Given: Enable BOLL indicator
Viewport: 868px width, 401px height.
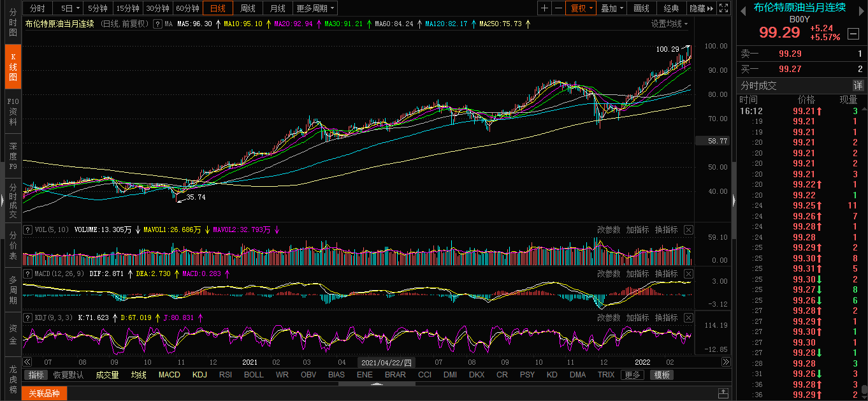Looking at the screenshot, I should (x=254, y=375).
